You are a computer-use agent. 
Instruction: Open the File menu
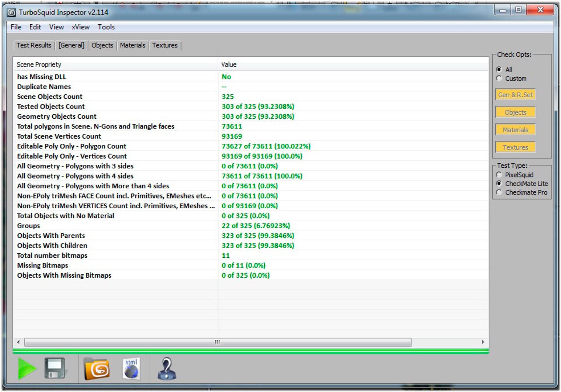tap(16, 27)
